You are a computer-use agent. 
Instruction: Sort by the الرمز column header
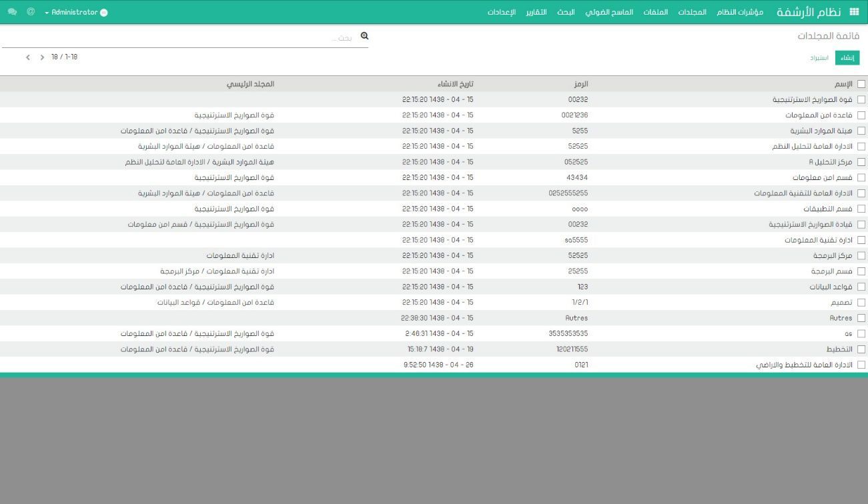pos(581,84)
